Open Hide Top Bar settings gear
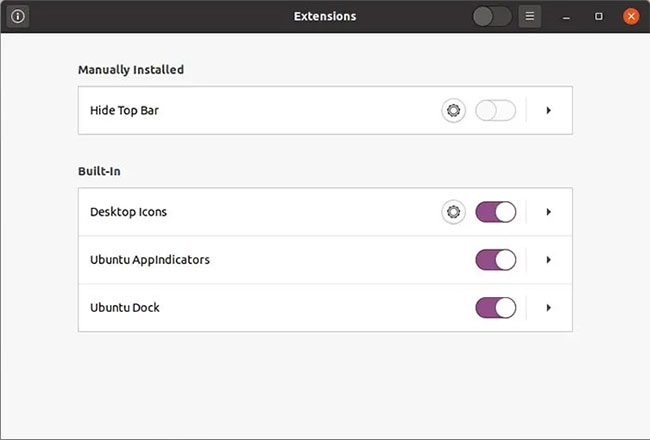Image resolution: width=650 pixels, height=440 pixels. 454,110
